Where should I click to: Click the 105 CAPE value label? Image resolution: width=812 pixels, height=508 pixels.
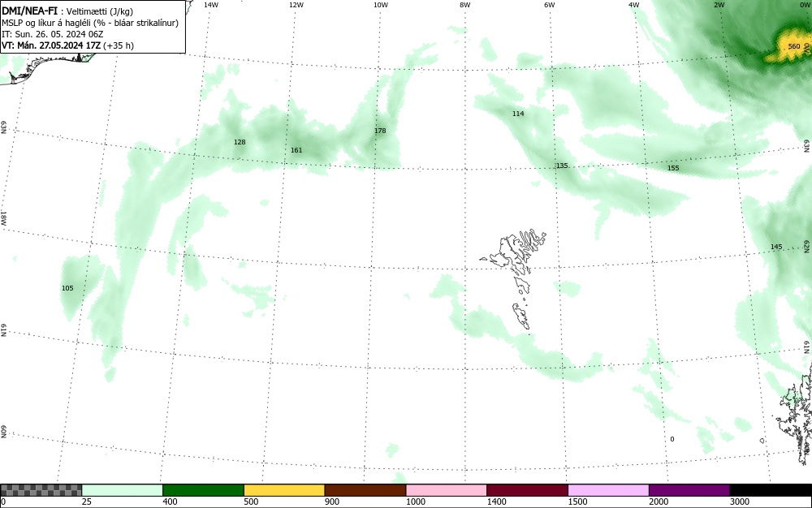coord(67,289)
